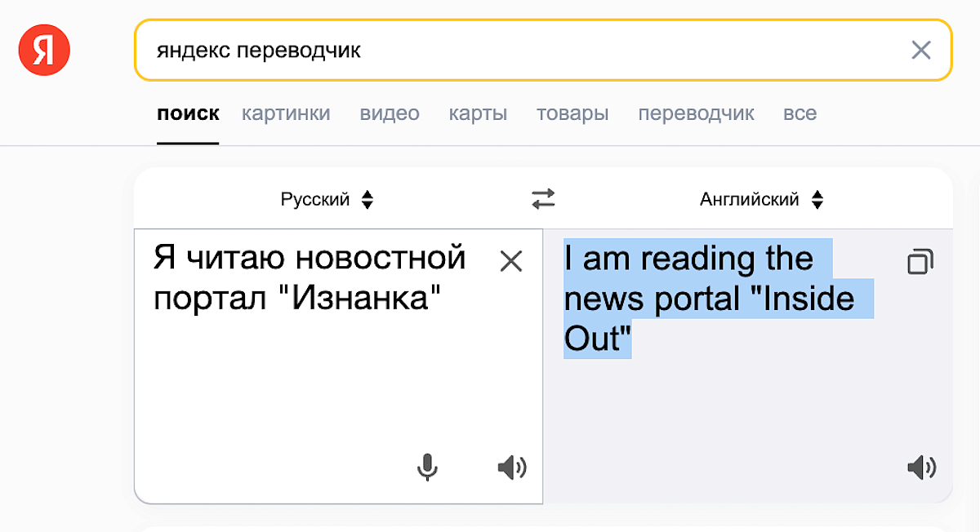Listen to the English translation audio
Image resolution: width=980 pixels, height=532 pixels.
click(921, 468)
